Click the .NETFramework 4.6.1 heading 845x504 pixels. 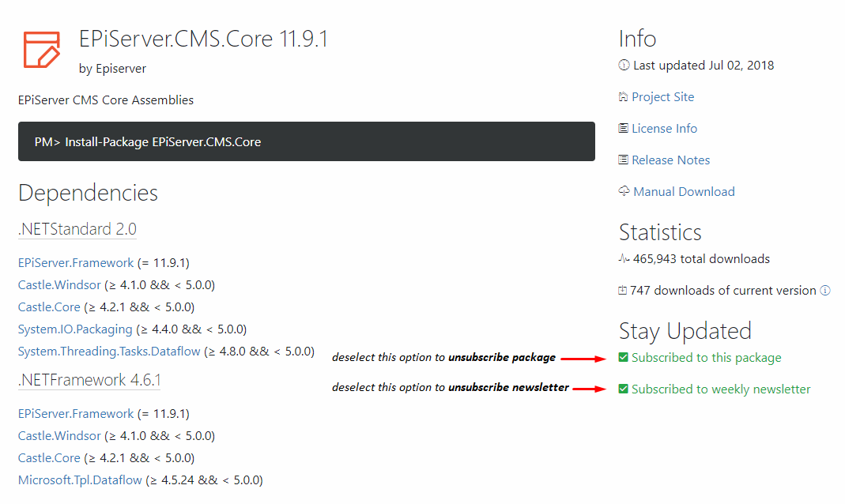pos(89,381)
